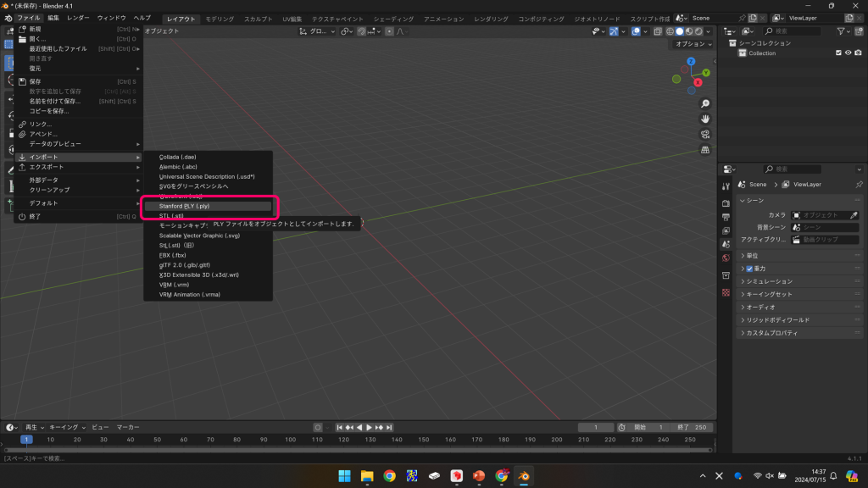Open the shading options dropdown arrow
Image resolution: width=868 pixels, height=488 pixels.
[709, 31]
